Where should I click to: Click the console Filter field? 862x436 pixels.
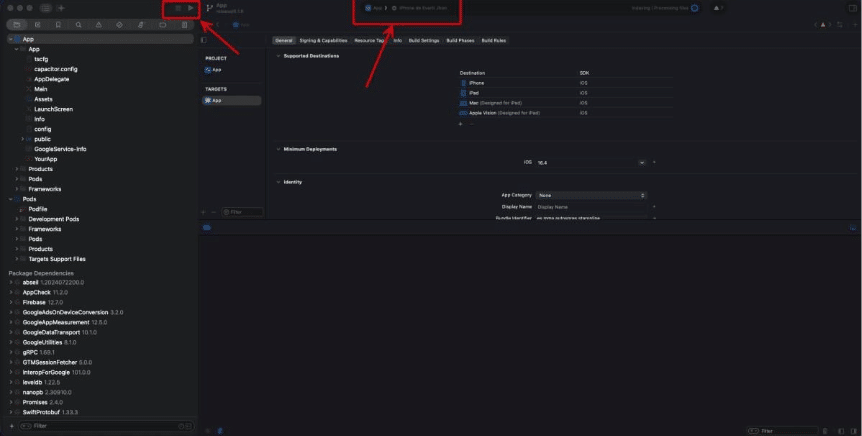click(782, 431)
